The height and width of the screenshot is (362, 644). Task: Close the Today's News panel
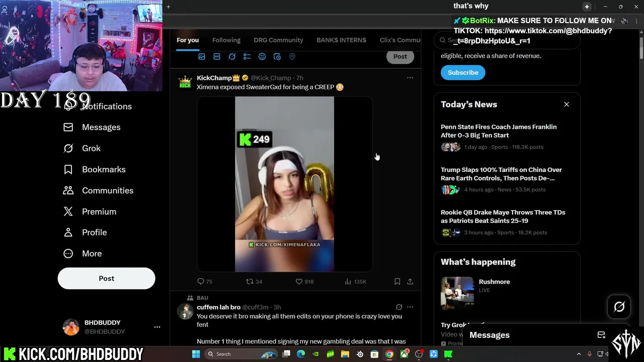pyautogui.click(x=567, y=105)
